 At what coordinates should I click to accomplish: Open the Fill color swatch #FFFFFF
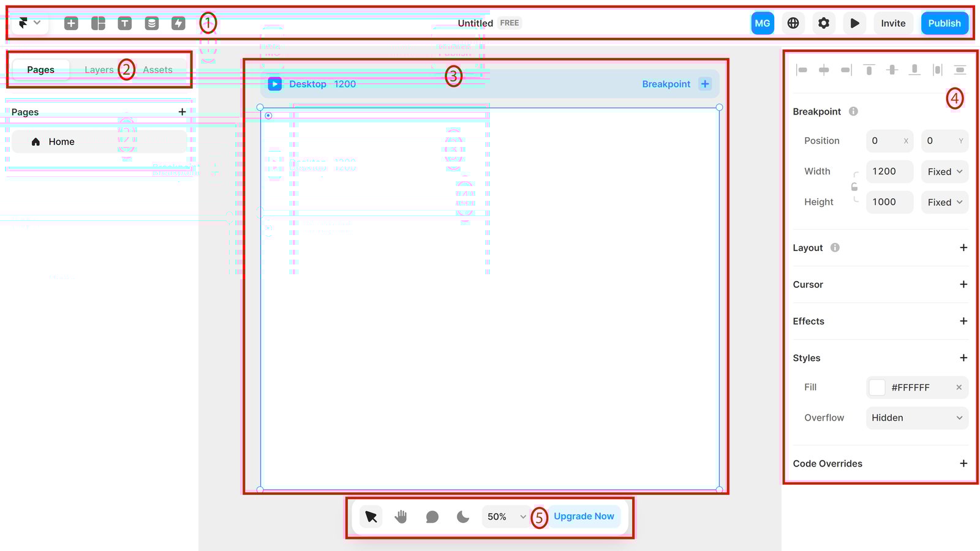click(876, 387)
